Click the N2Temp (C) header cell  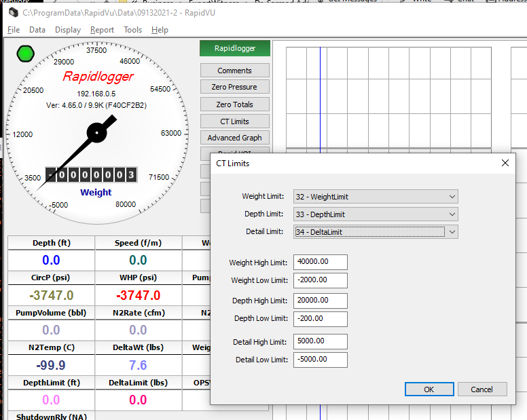(x=52, y=348)
